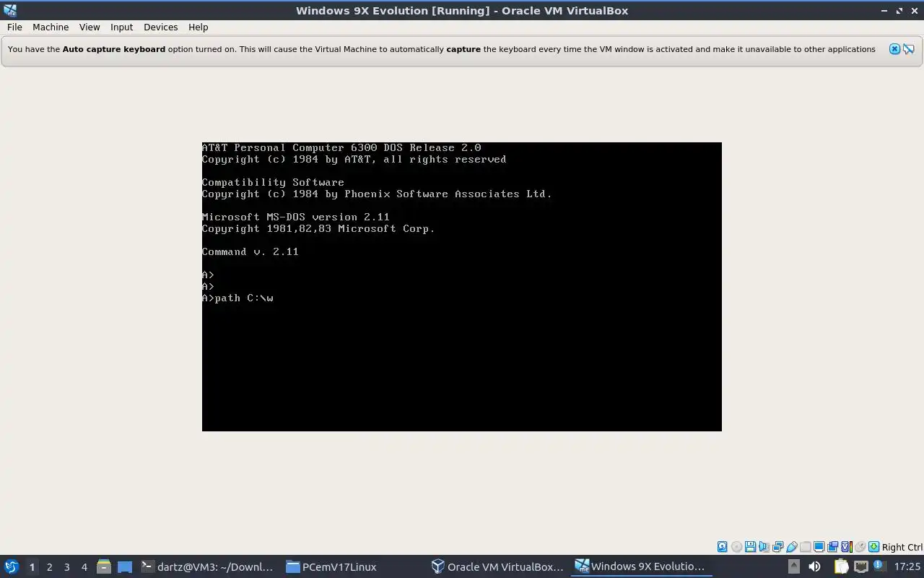Click the Right Ctrl host key label
This screenshot has height=578, width=924.
pos(902,547)
